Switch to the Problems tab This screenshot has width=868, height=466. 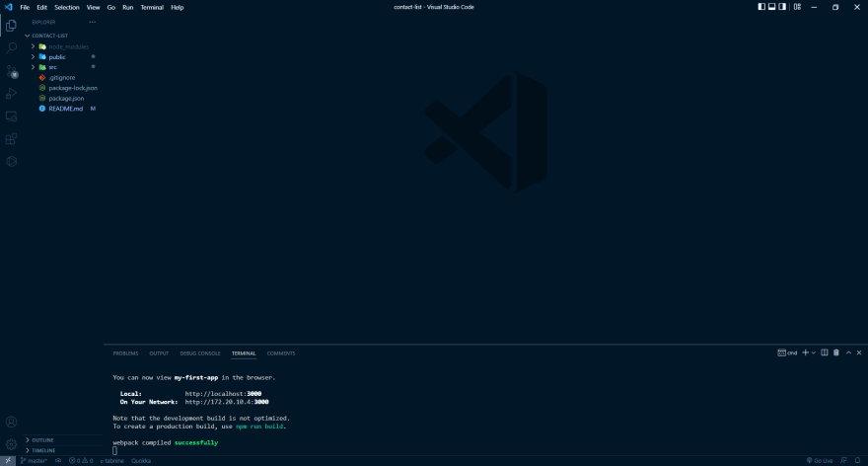[x=125, y=353]
